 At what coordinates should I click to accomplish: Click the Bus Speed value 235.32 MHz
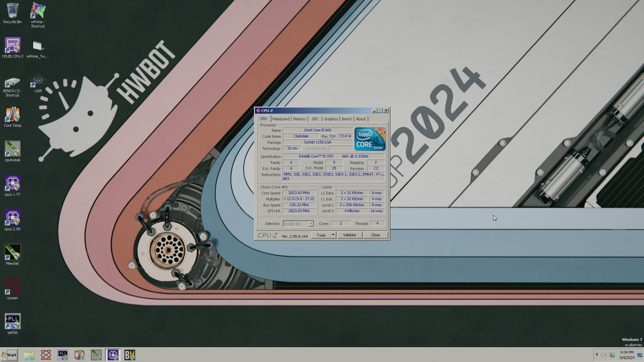coord(299,205)
